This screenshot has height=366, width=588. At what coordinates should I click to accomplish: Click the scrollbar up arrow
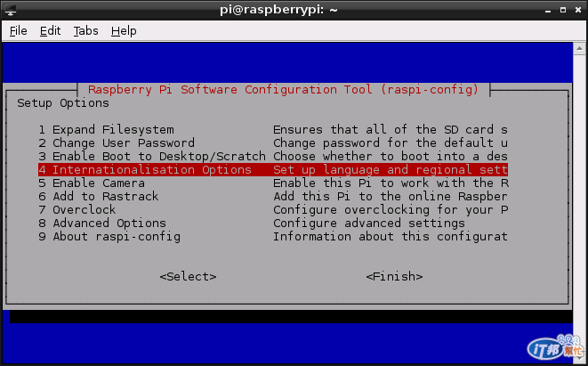coord(579,48)
